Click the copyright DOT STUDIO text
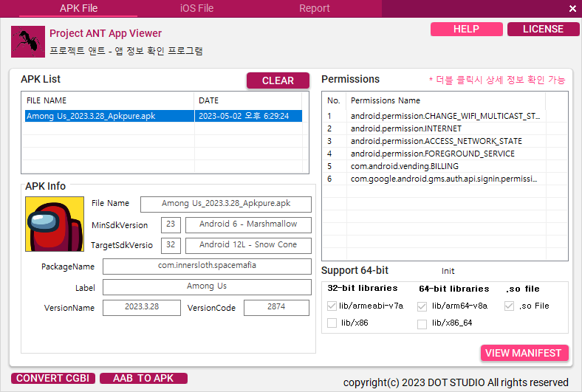 456,382
